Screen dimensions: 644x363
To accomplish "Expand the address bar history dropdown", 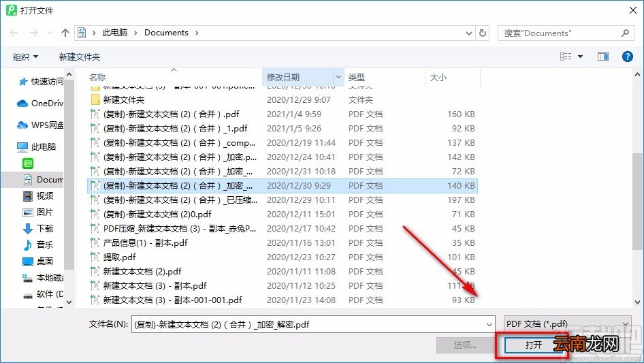I will [469, 33].
